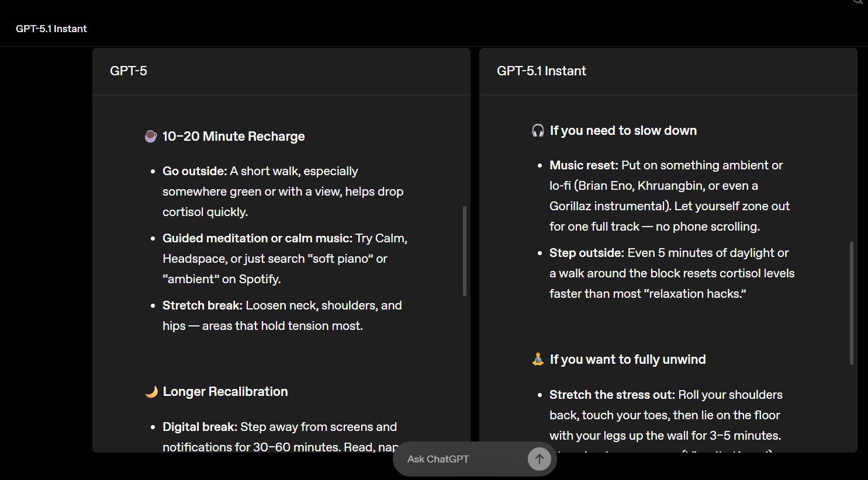
Task: Click the bold "Stretch break:" label
Action: tap(202, 305)
